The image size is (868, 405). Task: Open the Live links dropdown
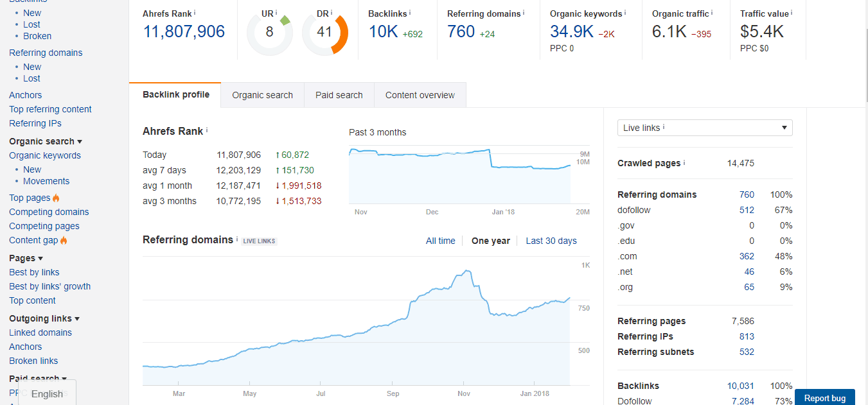click(x=705, y=128)
